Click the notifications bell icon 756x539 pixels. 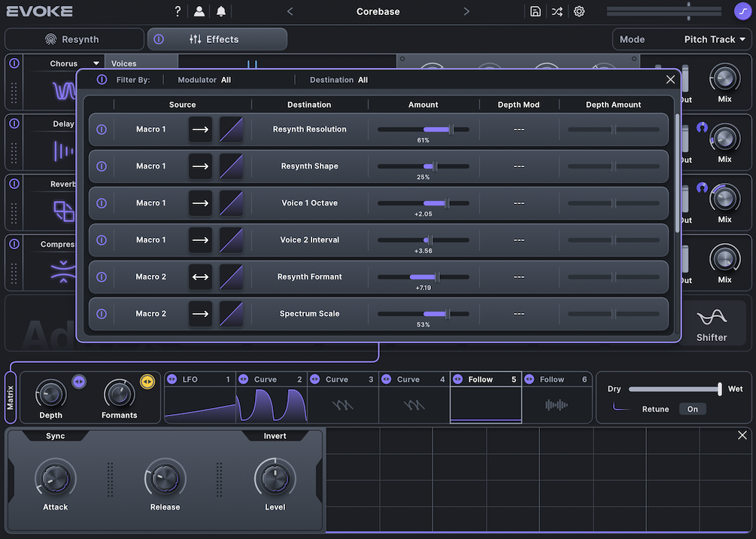221,11
